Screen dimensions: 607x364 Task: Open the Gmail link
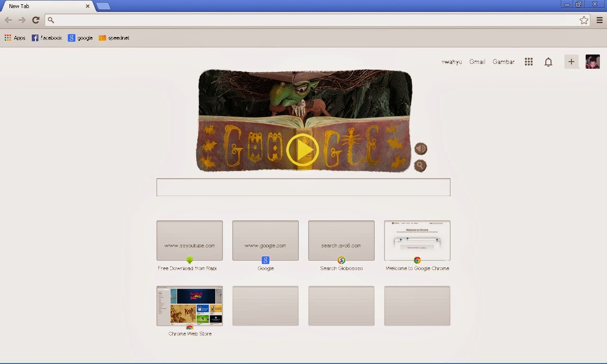(477, 62)
